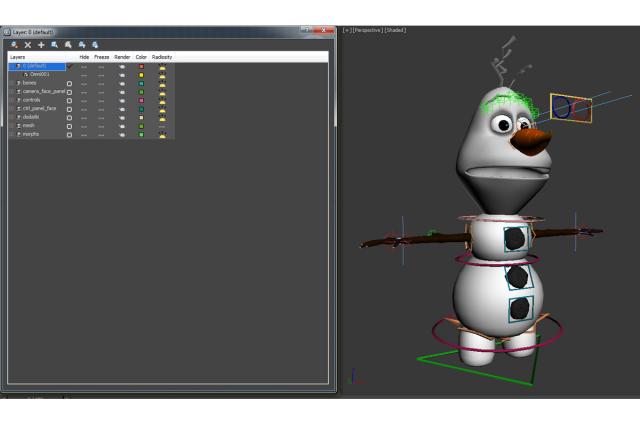The width and height of the screenshot is (640, 424).
Task: Open teal color swatch of bones layer
Action: [x=141, y=84]
